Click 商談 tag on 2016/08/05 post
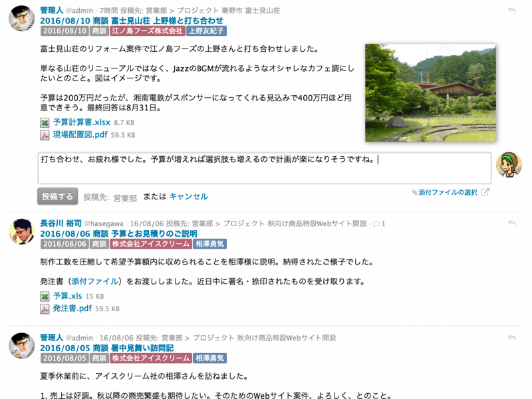532x399 pixels. point(99,358)
